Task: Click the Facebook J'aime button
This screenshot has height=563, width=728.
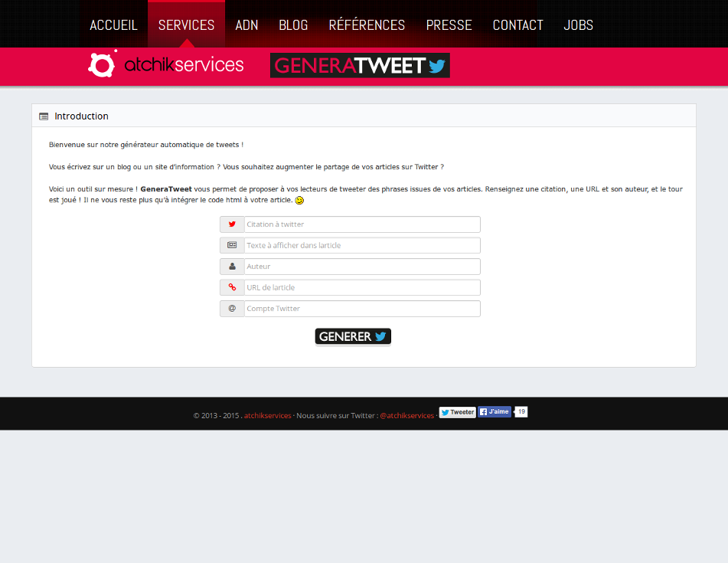Action: (x=495, y=411)
